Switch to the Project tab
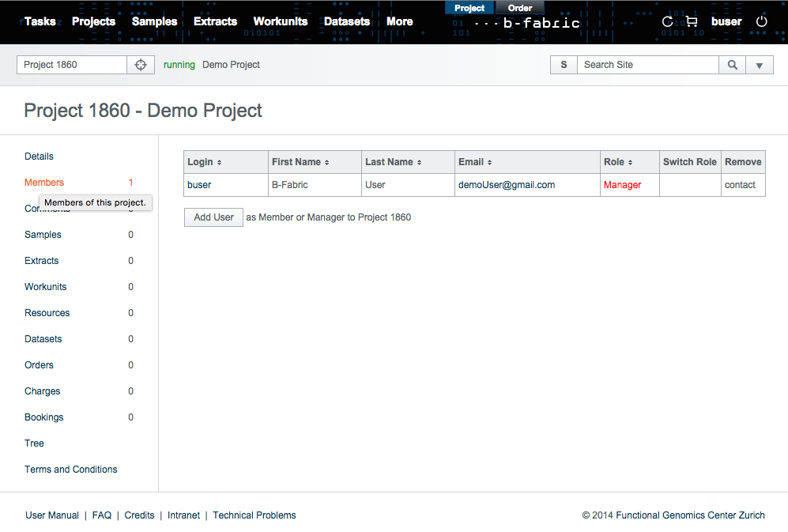788x532 pixels. tap(469, 8)
